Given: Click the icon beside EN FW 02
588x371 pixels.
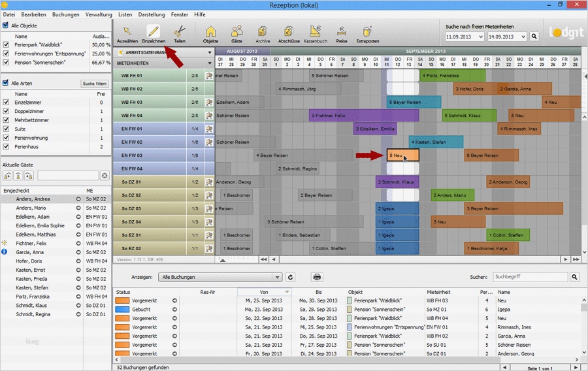Looking at the screenshot, I should [209, 142].
